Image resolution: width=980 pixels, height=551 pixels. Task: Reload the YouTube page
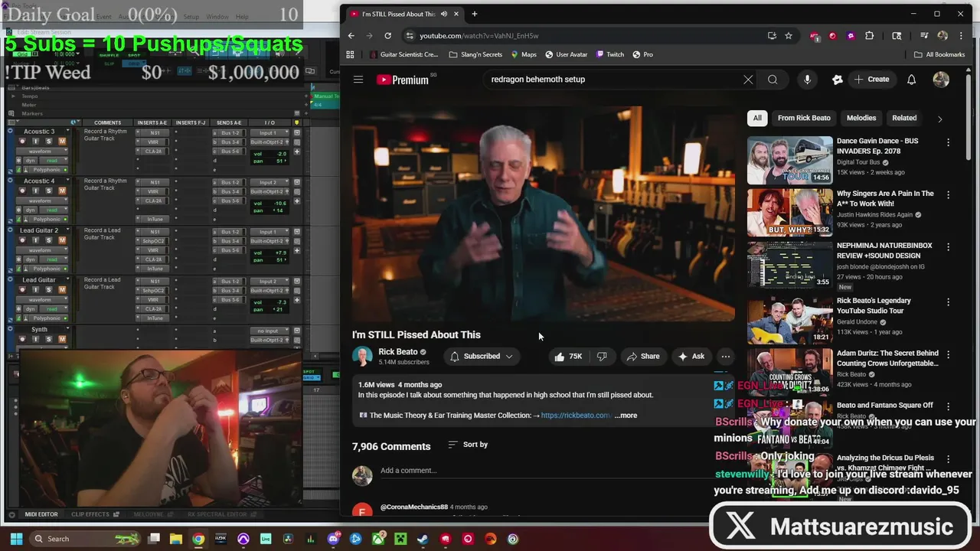(387, 36)
